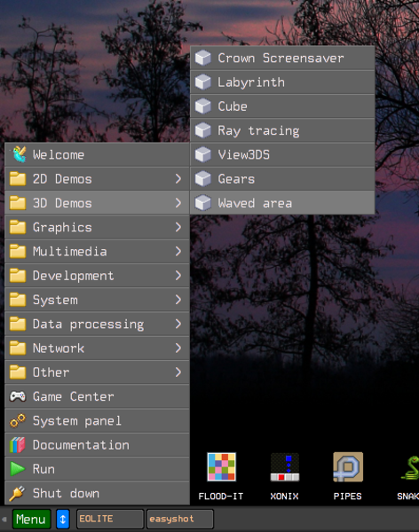
Task: Expand the Graphics submenu arrow
Action: (x=178, y=227)
